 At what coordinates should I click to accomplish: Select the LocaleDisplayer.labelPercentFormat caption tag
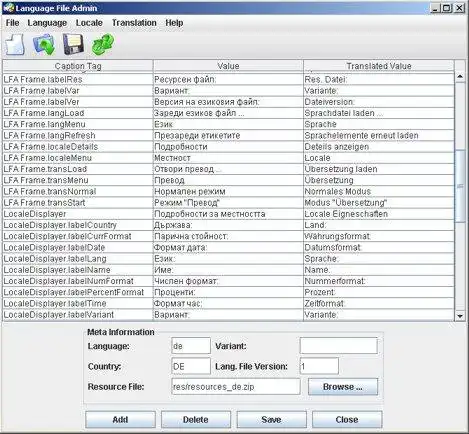coord(74,292)
